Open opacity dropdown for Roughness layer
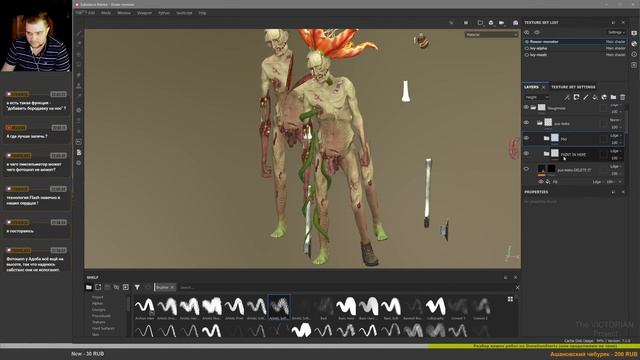This screenshot has height=360, width=640. (x=616, y=111)
